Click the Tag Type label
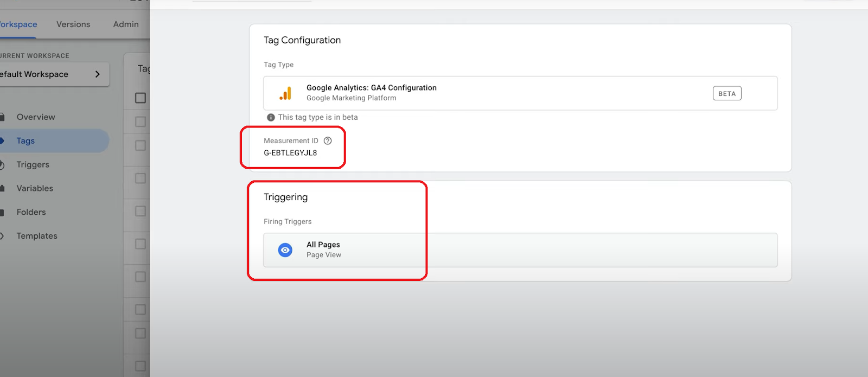This screenshot has width=868, height=377. (279, 65)
